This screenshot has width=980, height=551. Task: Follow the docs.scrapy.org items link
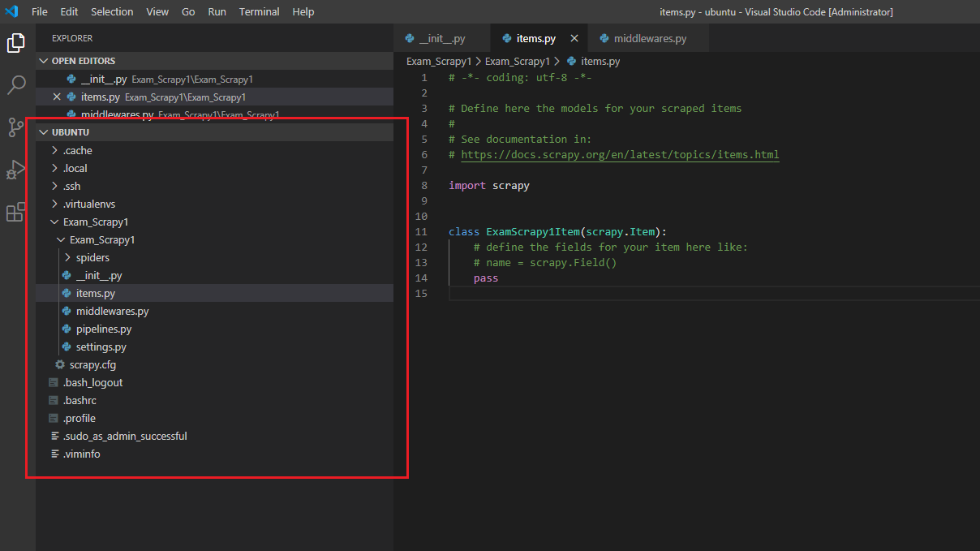tap(620, 154)
